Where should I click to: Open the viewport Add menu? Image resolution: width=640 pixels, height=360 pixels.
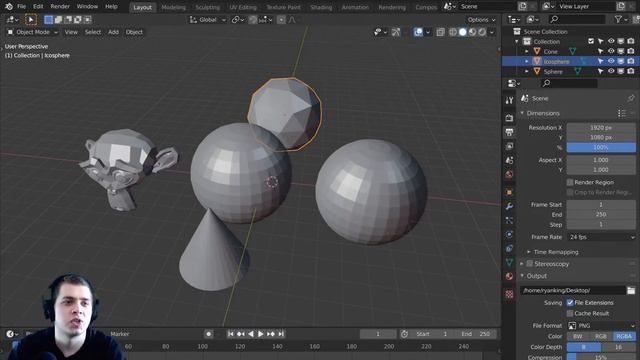[113, 32]
